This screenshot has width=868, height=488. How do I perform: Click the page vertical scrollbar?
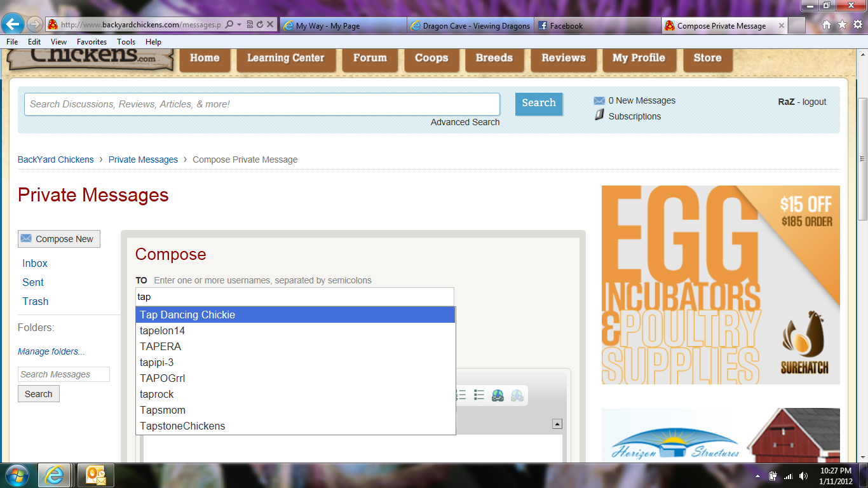click(x=862, y=159)
